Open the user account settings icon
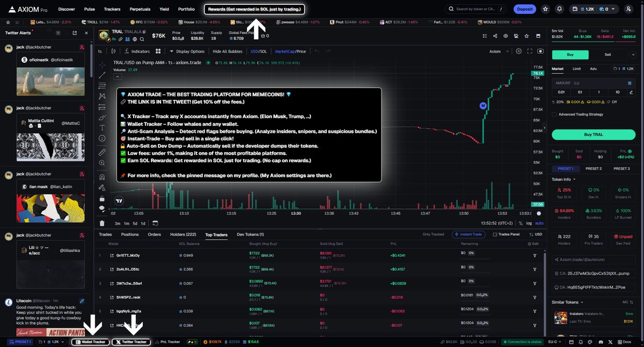Viewport: 644px width, 347px height. [x=628, y=9]
